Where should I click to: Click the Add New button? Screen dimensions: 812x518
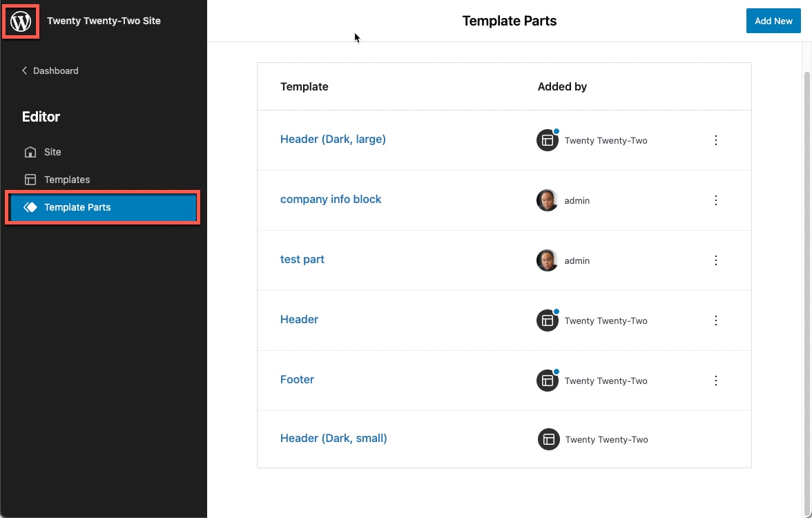point(773,21)
